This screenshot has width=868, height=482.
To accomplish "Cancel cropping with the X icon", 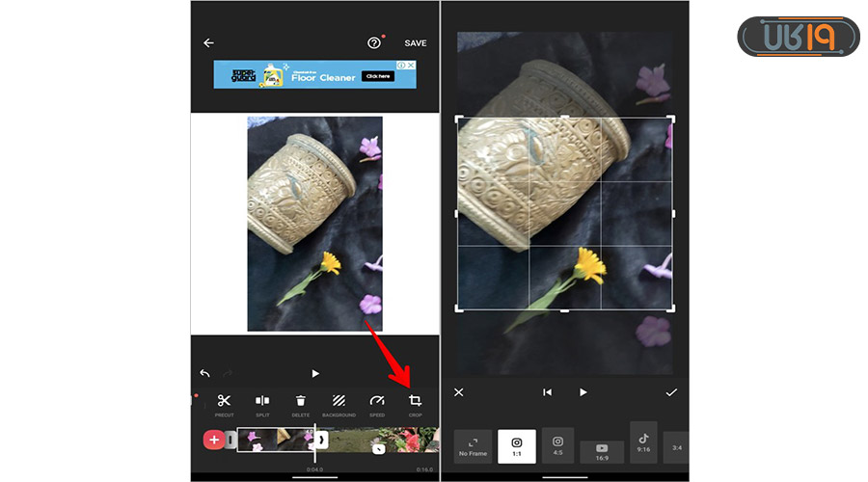I will pyautogui.click(x=459, y=392).
